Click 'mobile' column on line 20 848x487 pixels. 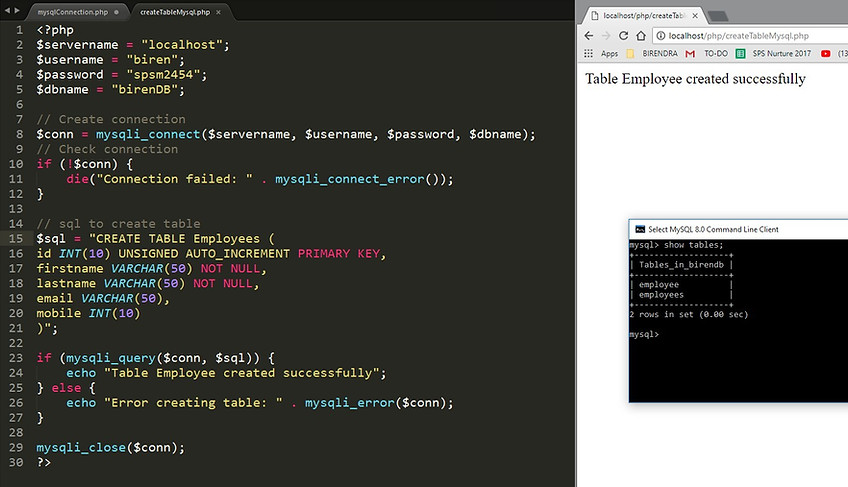point(58,313)
